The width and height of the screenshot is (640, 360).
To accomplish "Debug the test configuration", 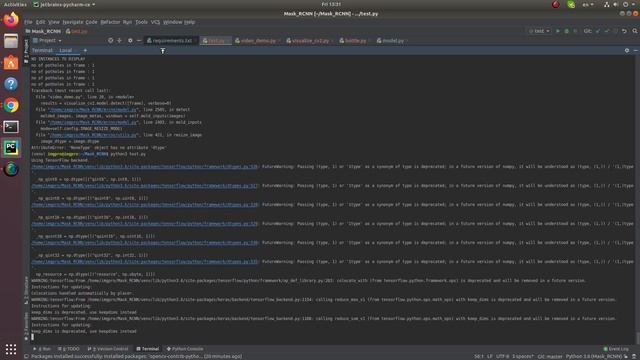I will [x=567, y=31].
